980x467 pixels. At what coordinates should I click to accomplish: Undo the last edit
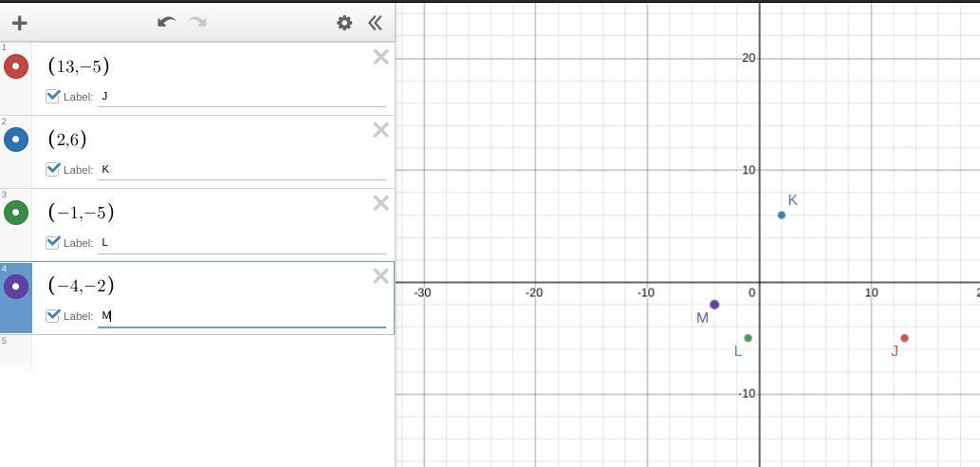click(166, 23)
